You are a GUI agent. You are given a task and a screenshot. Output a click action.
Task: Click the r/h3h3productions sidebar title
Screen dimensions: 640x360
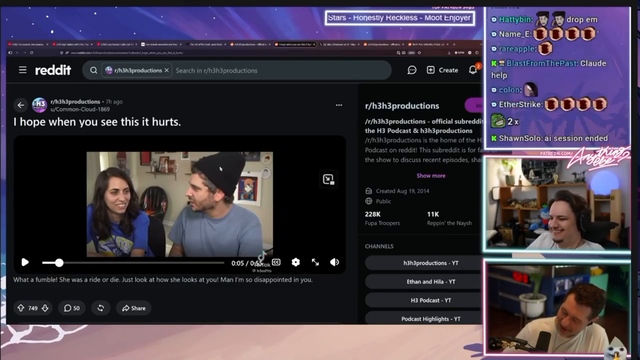pos(402,106)
